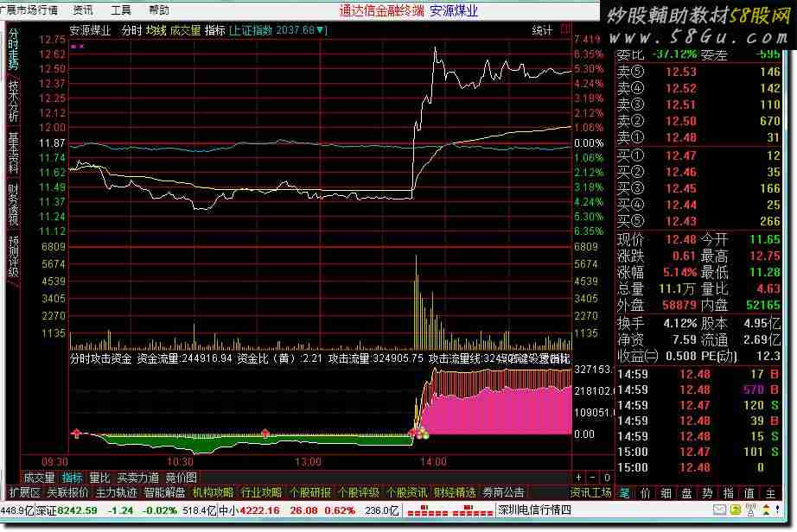Select 盘 tab in quote panel

686,493
